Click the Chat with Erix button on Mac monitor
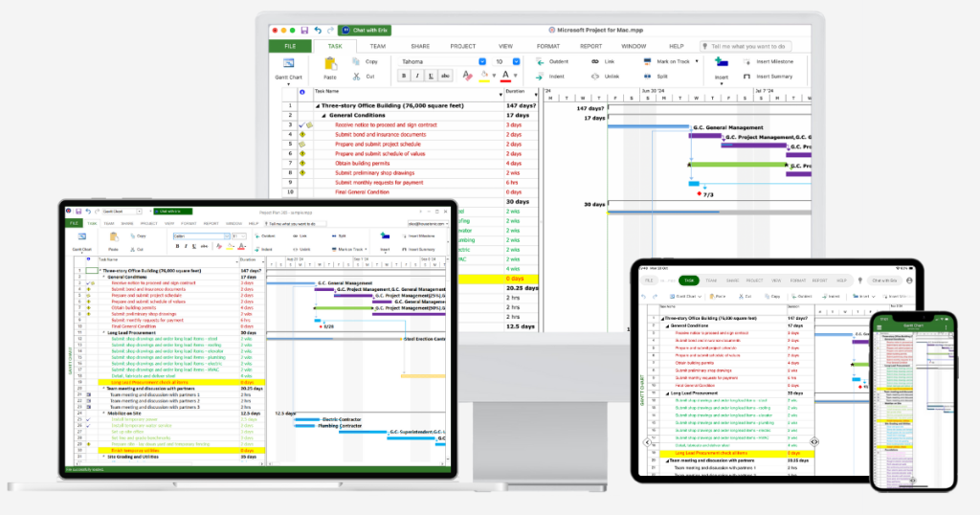 click(365, 30)
